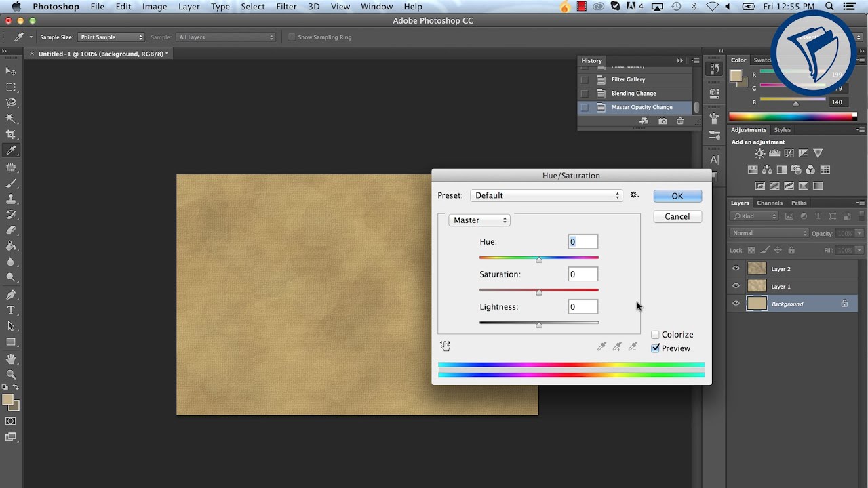This screenshot has width=868, height=488.
Task: Open the Layer menu
Action: click(189, 7)
